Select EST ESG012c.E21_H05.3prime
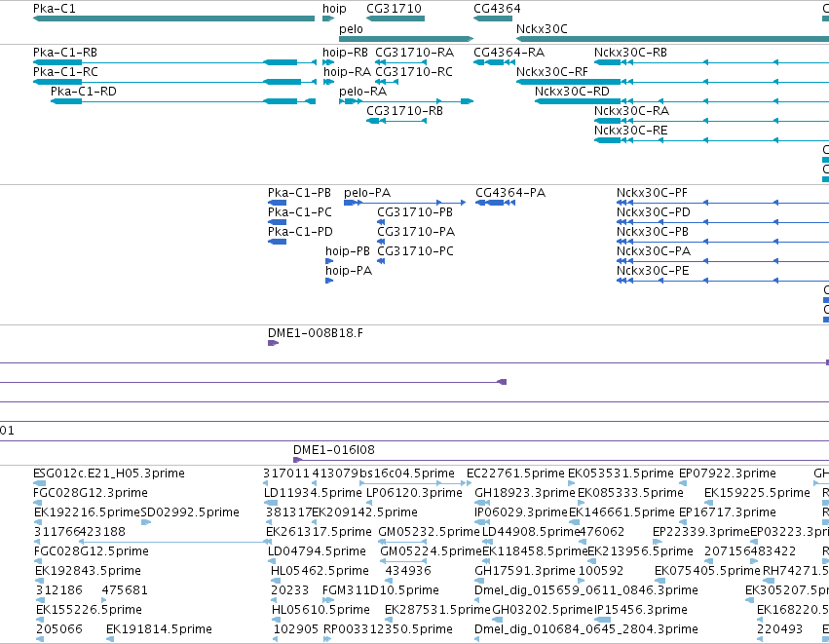 (x=39, y=482)
